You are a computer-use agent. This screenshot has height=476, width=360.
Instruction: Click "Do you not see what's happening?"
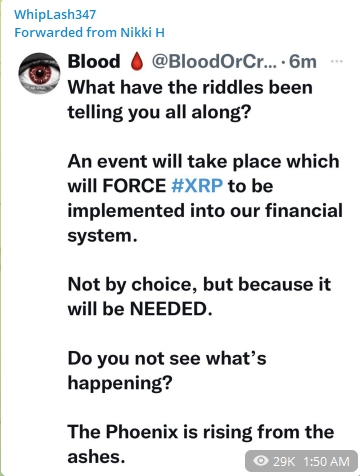click(x=167, y=370)
